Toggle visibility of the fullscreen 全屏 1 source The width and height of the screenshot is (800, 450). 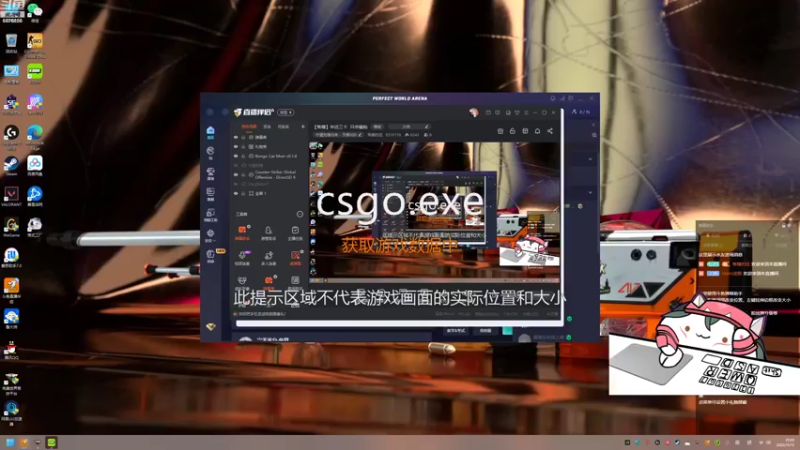[x=236, y=193]
